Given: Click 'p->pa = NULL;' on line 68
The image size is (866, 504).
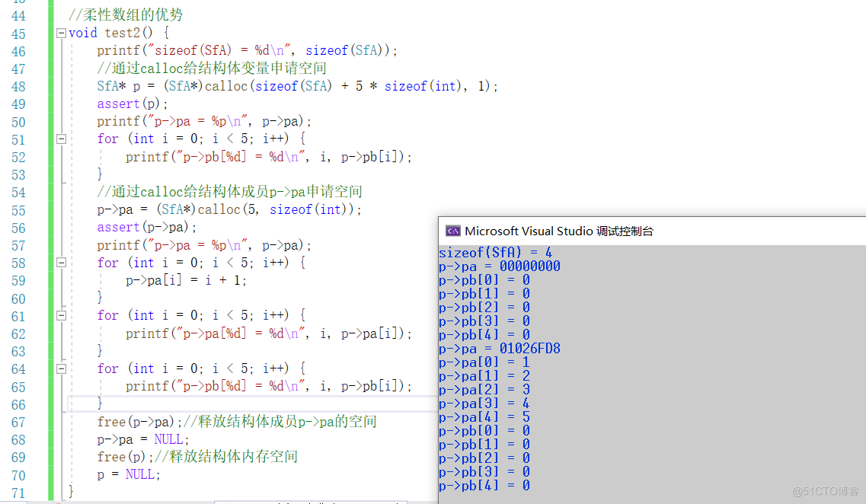Looking at the screenshot, I should point(144,439).
